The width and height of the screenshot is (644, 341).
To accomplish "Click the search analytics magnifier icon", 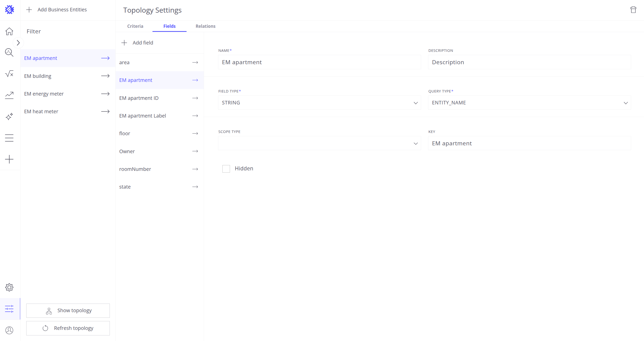I will tap(9, 53).
